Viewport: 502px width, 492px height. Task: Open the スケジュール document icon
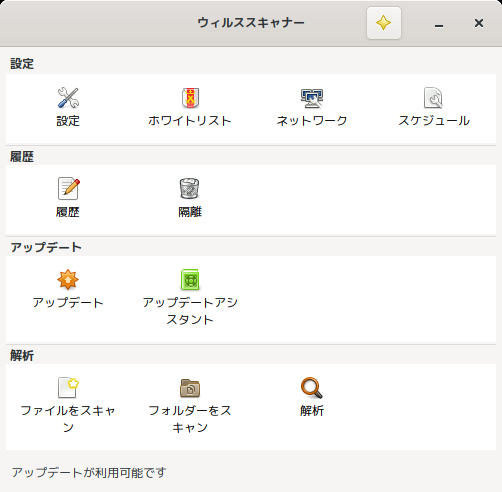coord(433,98)
